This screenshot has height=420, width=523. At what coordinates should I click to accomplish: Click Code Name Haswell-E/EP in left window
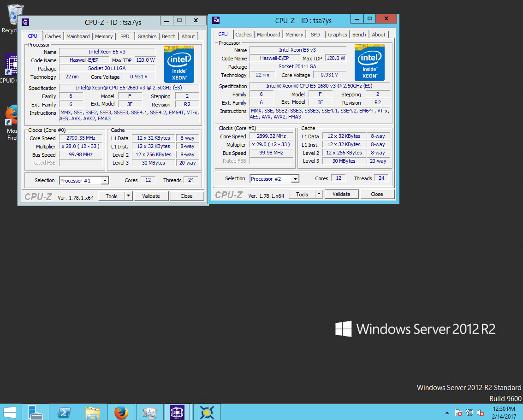click(84, 60)
